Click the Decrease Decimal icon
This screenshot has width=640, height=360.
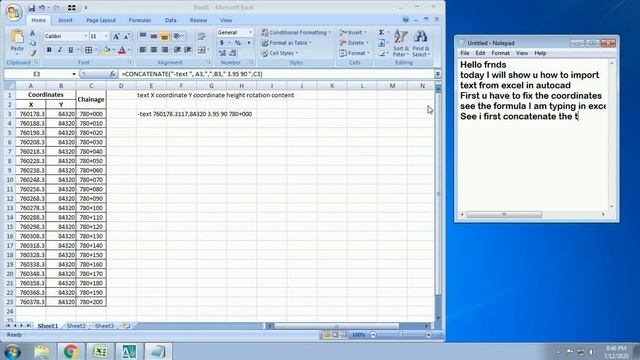[233, 53]
